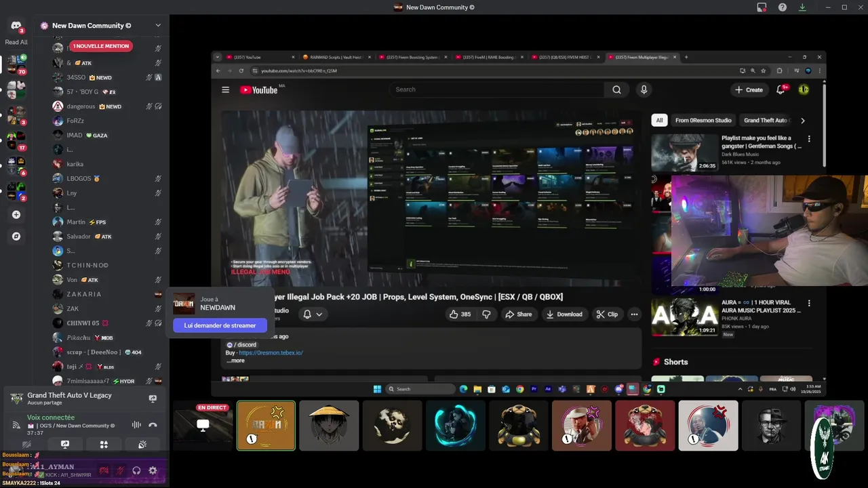Jump to the 1 Nouvelle Mention pill
The image size is (868, 488).
(100, 46)
